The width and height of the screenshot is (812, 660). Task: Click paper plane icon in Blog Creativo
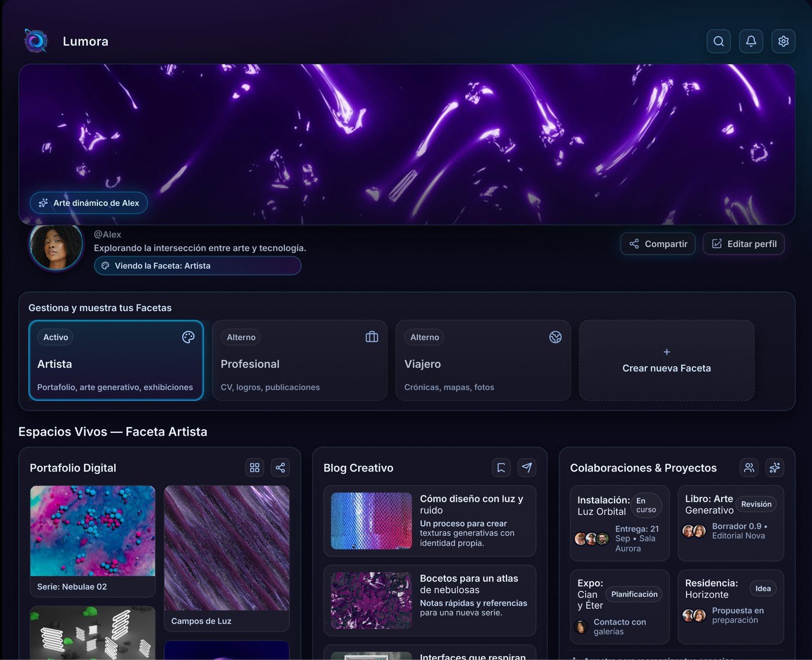click(527, 468)
